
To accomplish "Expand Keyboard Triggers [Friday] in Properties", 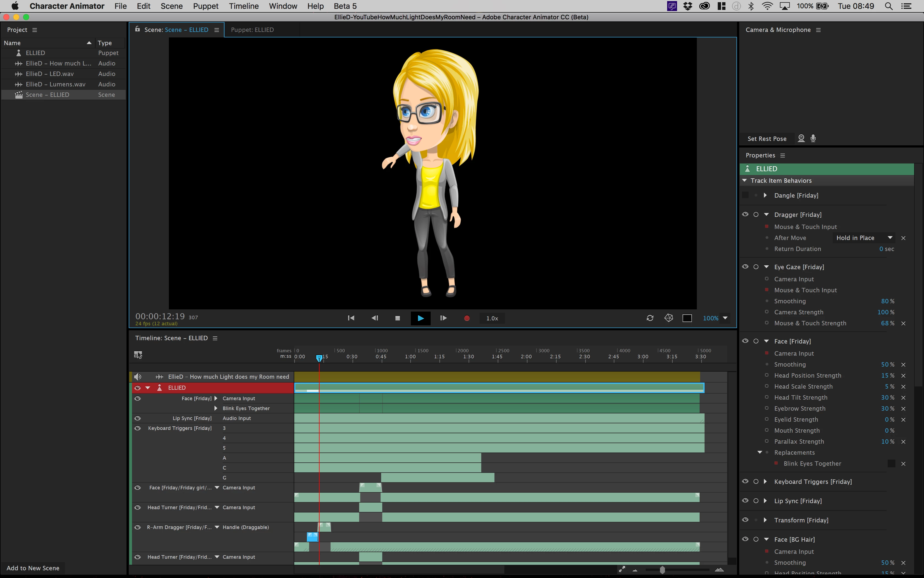I will 765,482.
